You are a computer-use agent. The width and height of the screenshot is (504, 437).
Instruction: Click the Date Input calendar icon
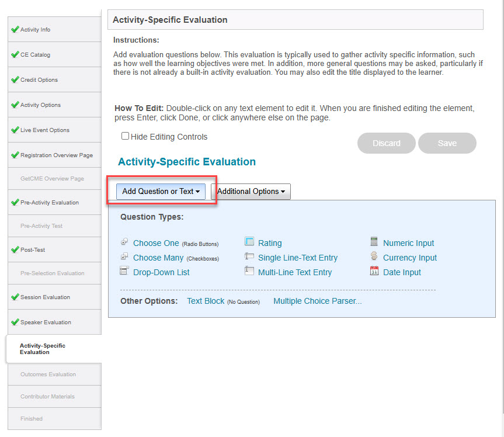coord(374,270)
